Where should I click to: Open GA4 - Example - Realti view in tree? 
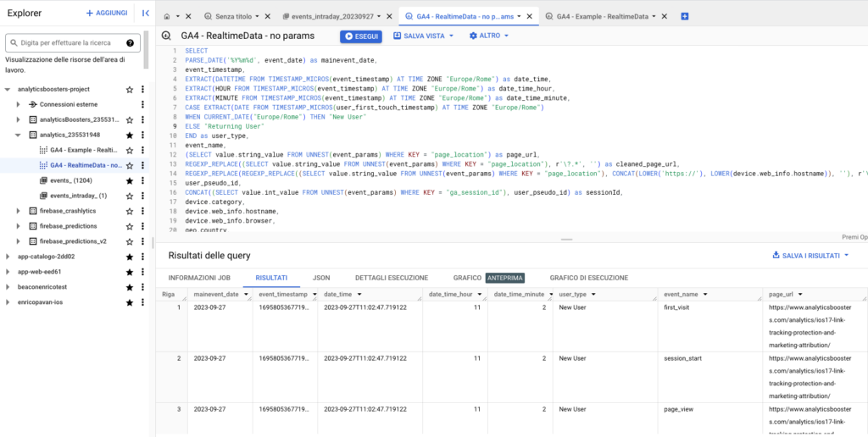coord(84,150)
